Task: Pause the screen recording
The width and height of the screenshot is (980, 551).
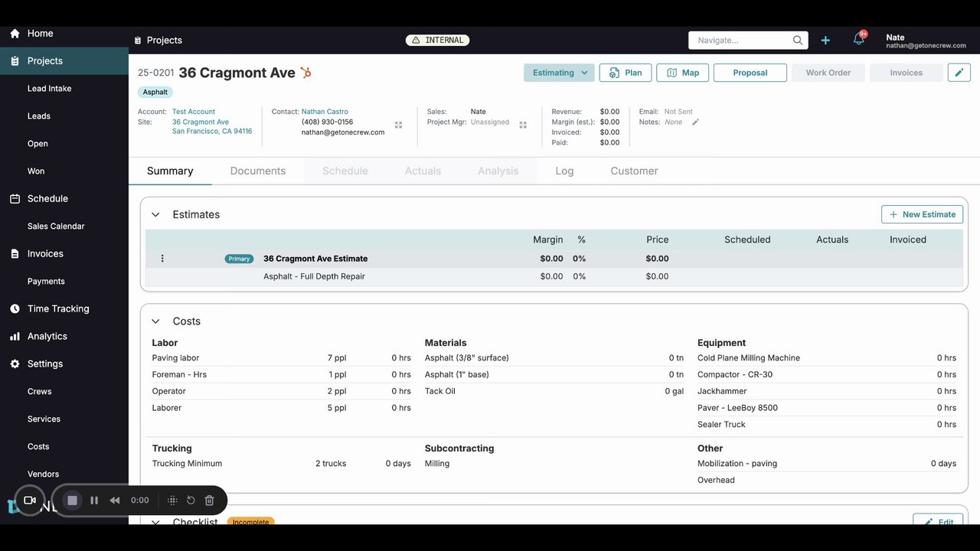Action: pyautogui.click(x=94, y=500)
